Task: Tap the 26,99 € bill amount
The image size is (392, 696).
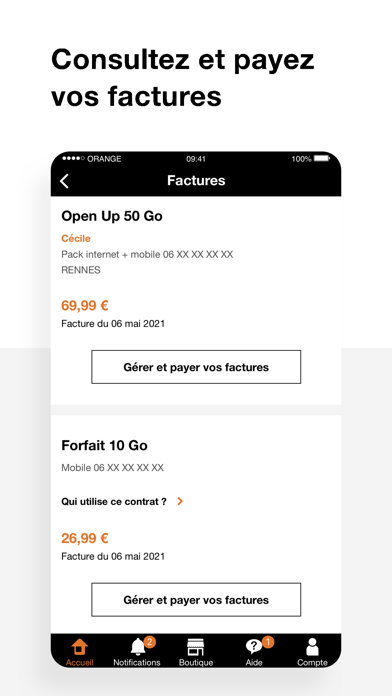Action: 85,538
